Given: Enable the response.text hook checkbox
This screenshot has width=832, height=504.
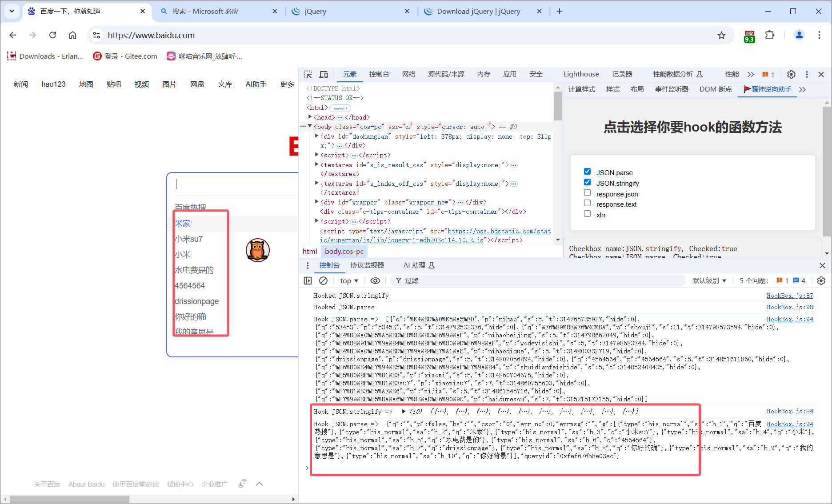Looking at the screenshot, I should 587,203.
